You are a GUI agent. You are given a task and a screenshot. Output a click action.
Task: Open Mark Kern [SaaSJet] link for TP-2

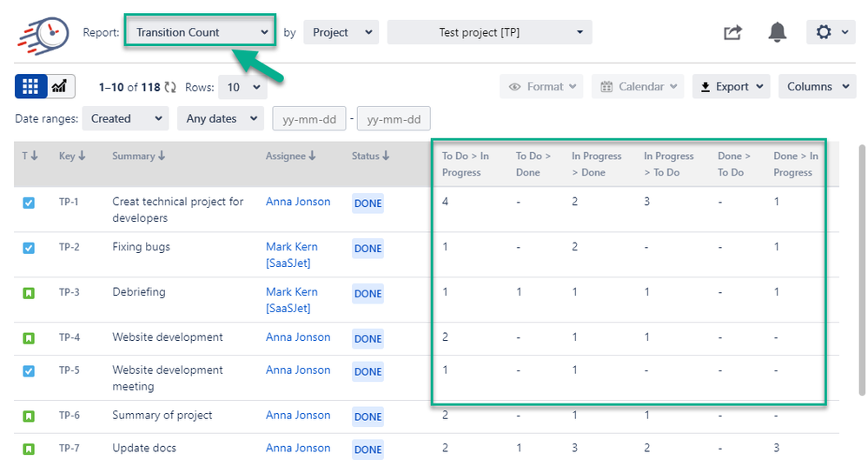[292, 255]
